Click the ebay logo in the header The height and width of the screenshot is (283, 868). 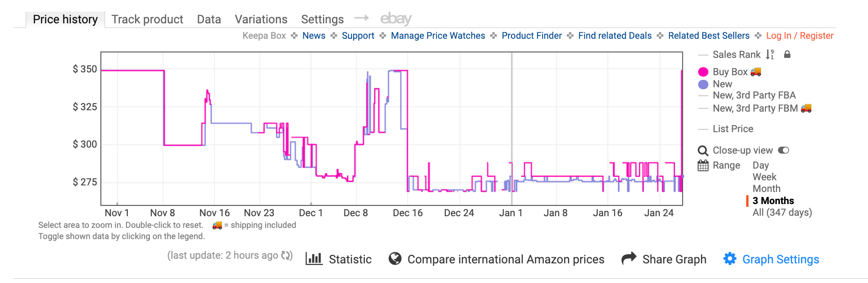[396, 19]
